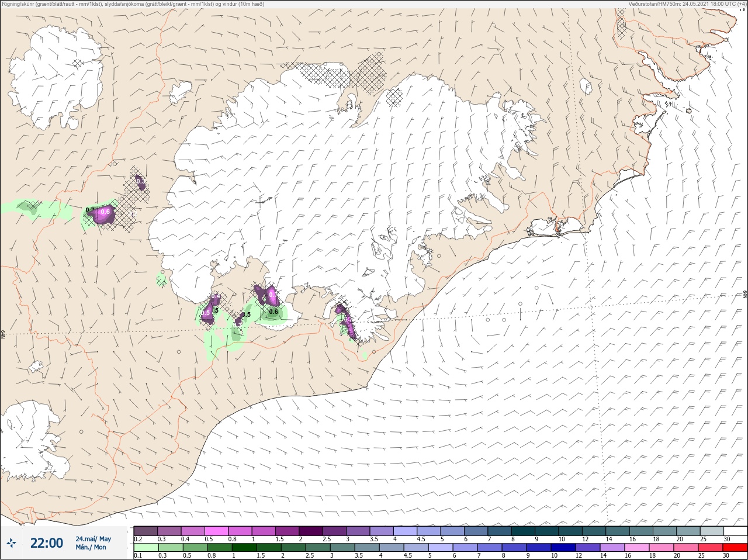Viewport: 748px width, 560px height.
Task: Pick the darkest purple 2 swatch, upper legend
Action: [x=311, y=531]
